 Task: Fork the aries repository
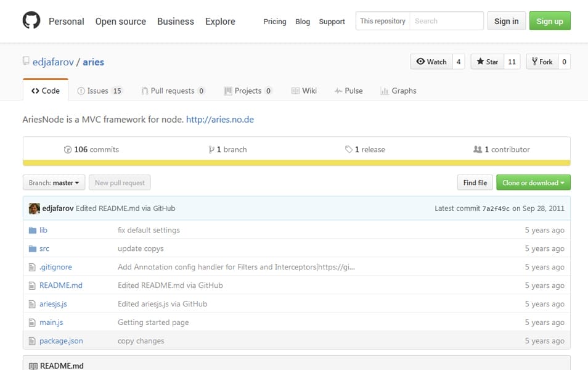coord(542,62)
